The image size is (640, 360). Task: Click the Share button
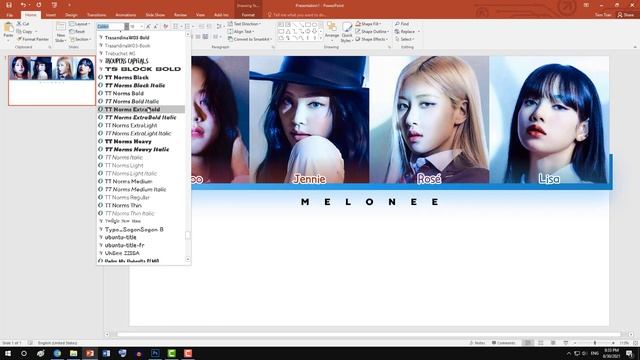click(x=626, y=15)
